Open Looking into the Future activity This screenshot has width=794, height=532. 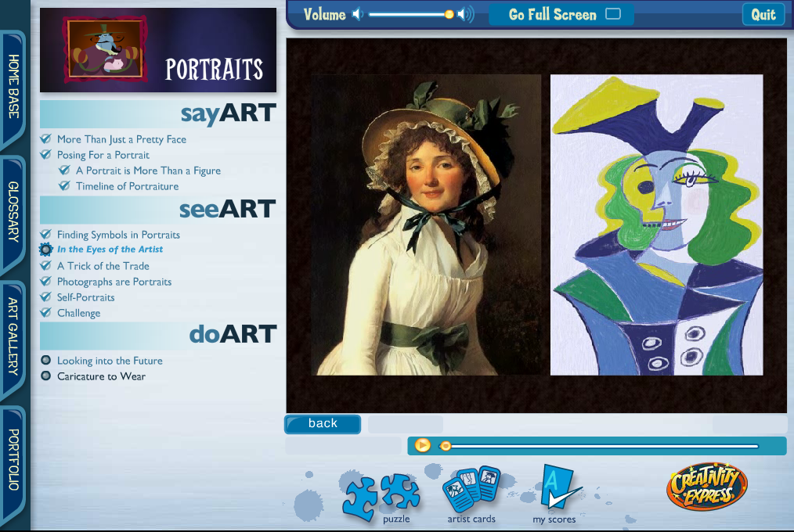(110, 361)
